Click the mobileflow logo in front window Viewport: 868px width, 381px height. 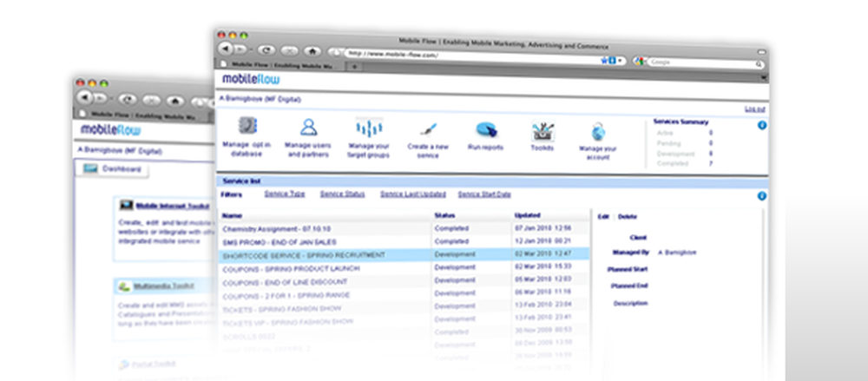click(x=251, y=79)
